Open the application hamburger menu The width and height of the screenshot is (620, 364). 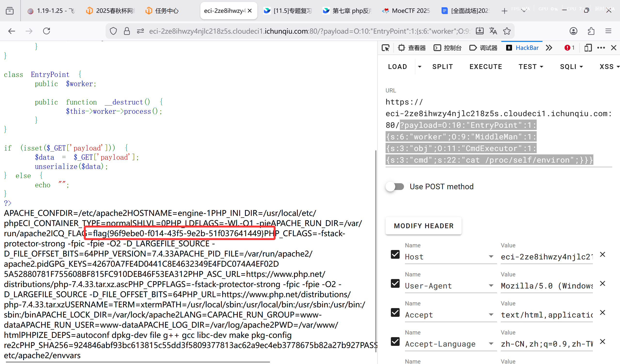(x=608, y=31)
